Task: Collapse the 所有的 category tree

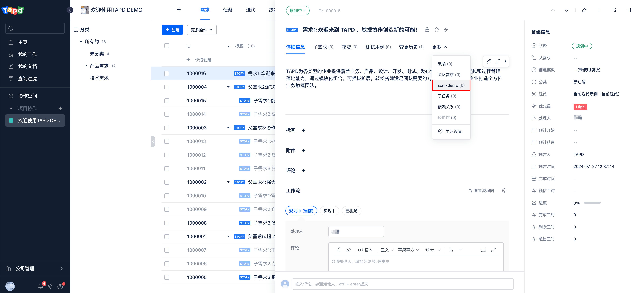Action: (81, 42)
